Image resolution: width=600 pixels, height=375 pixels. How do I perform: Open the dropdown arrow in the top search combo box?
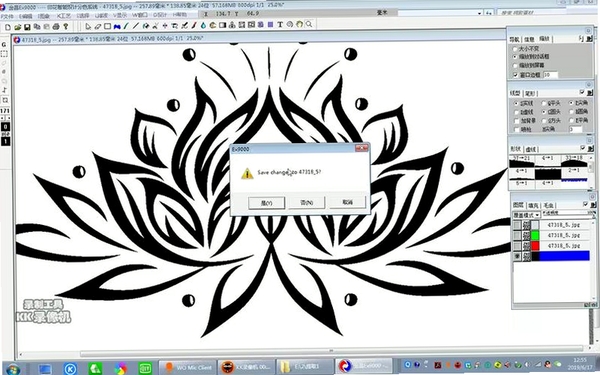coord(479,13)
